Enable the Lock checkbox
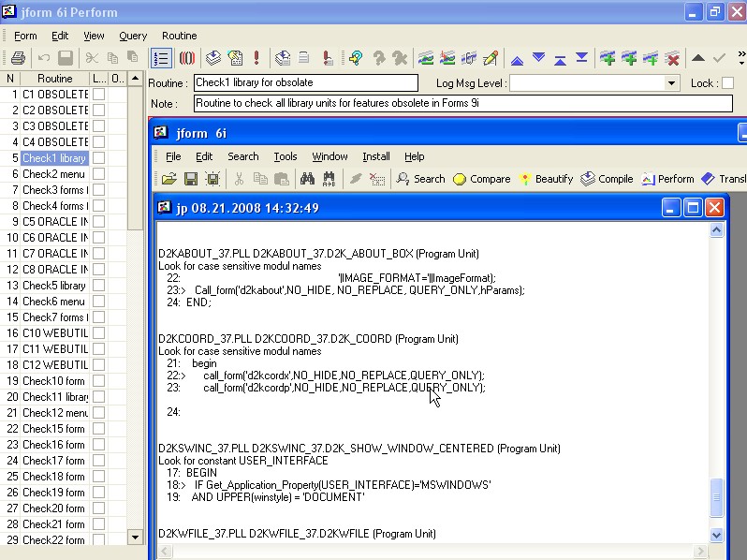This screenshot has height=560, width=747. (x=727, y=83)
